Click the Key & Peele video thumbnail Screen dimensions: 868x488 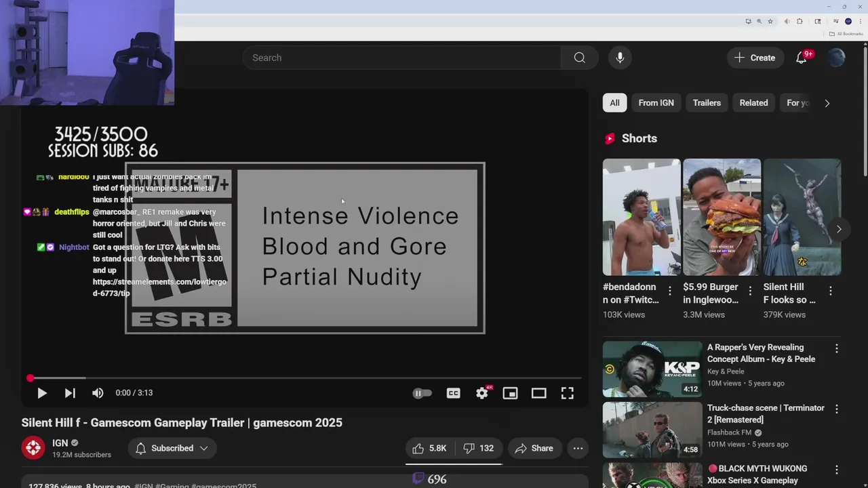coord(652,369)
